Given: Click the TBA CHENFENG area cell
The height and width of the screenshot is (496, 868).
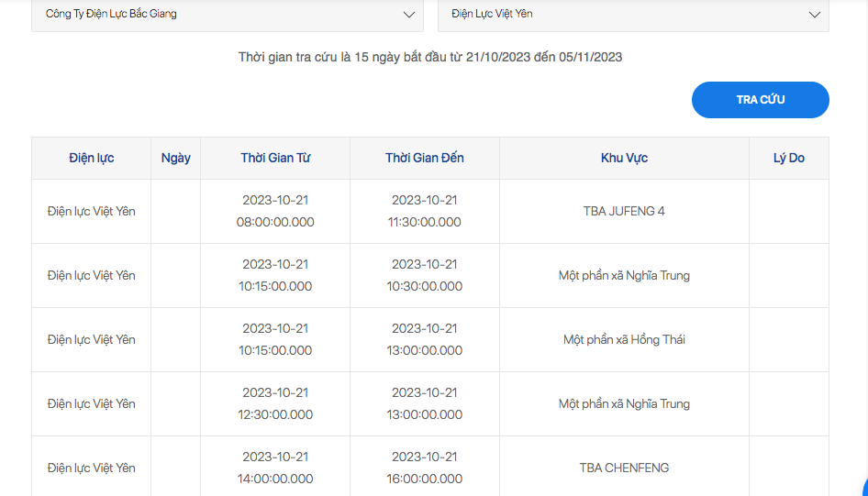Looking at the screenshot, I should pyautogui.click(x=624, y=468).
